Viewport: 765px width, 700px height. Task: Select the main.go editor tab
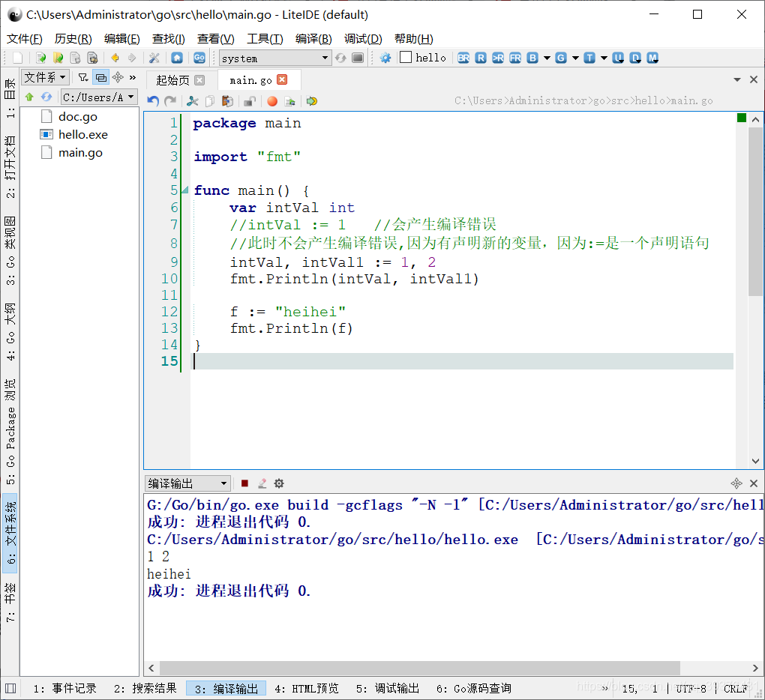[x=250, y=80]
